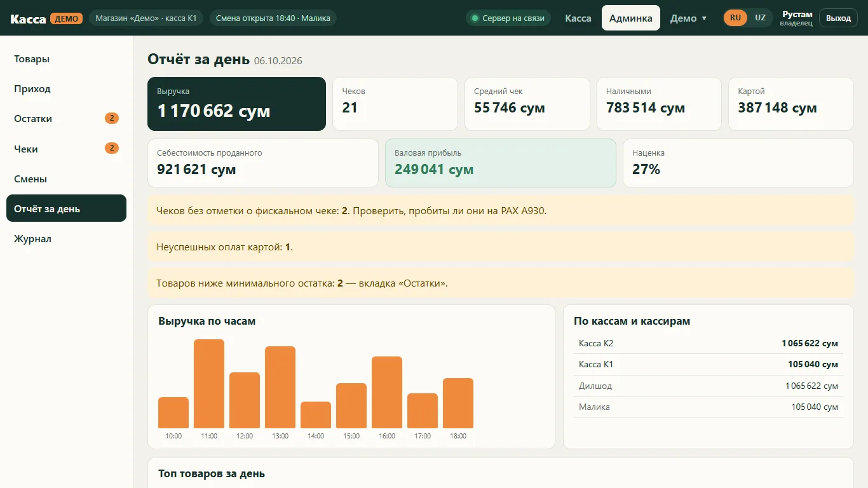This screenshot has width=868, height=488.
Task: Click the Топ товаров за день heading
Action: click(x=212, y=473)
